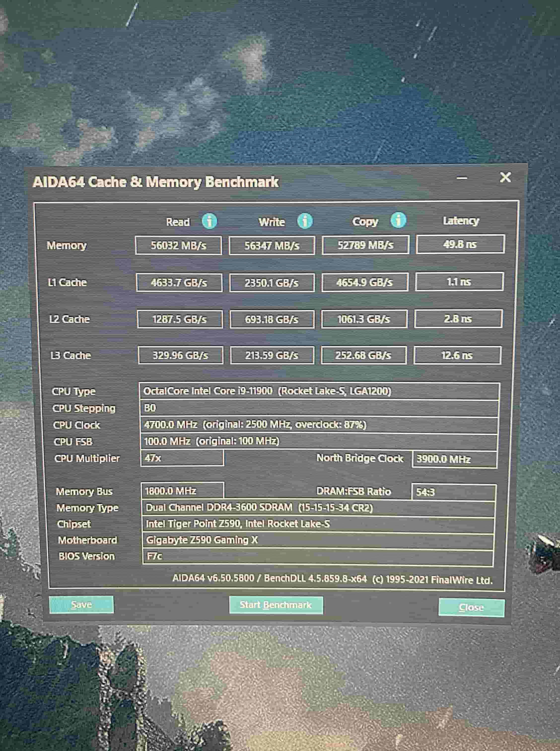Click the Memory Latency 49.8 ns cell
560x751 pixels.
click(x=460, y=244)
